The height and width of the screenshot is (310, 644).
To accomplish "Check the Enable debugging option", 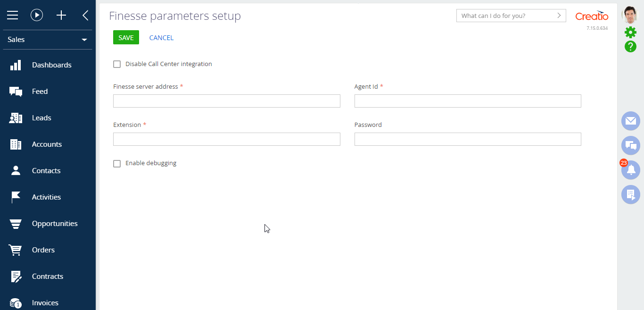I will tap(116, 163).
